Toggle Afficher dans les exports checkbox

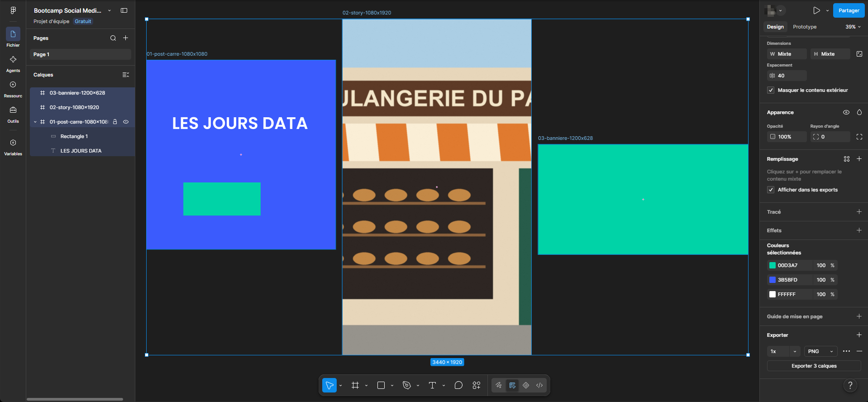(771, 190)
